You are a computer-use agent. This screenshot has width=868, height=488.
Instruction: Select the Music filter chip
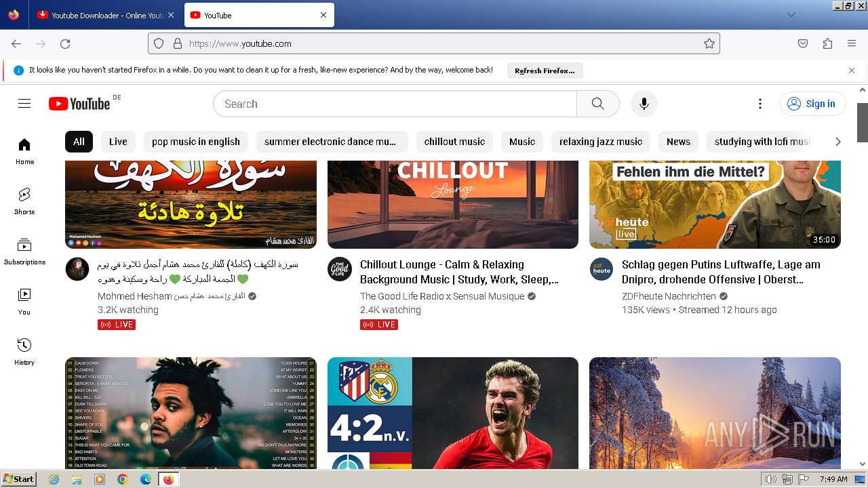tap(522, 142)
